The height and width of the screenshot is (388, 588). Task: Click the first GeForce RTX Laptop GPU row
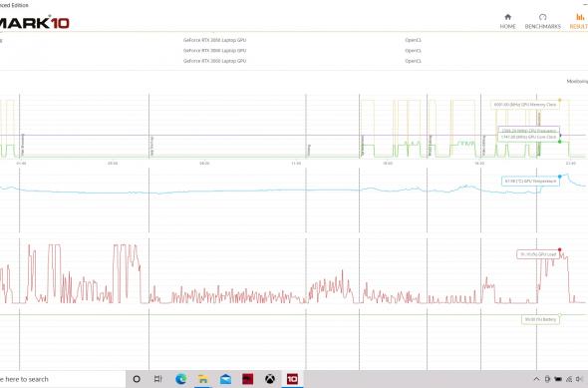(214, 40)
